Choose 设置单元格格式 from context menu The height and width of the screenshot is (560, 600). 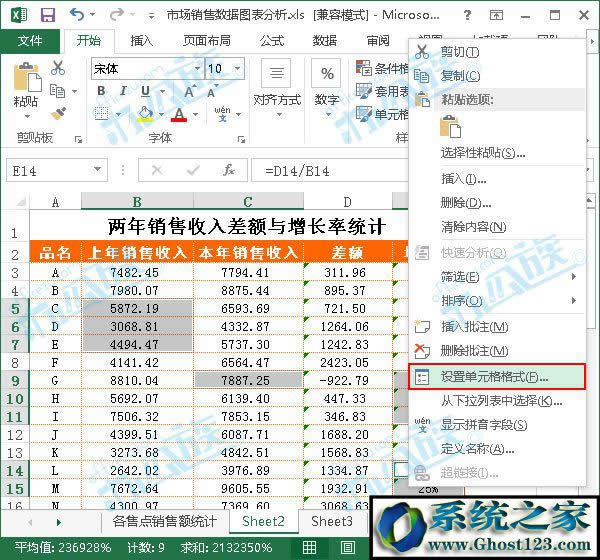click(495, 377)
